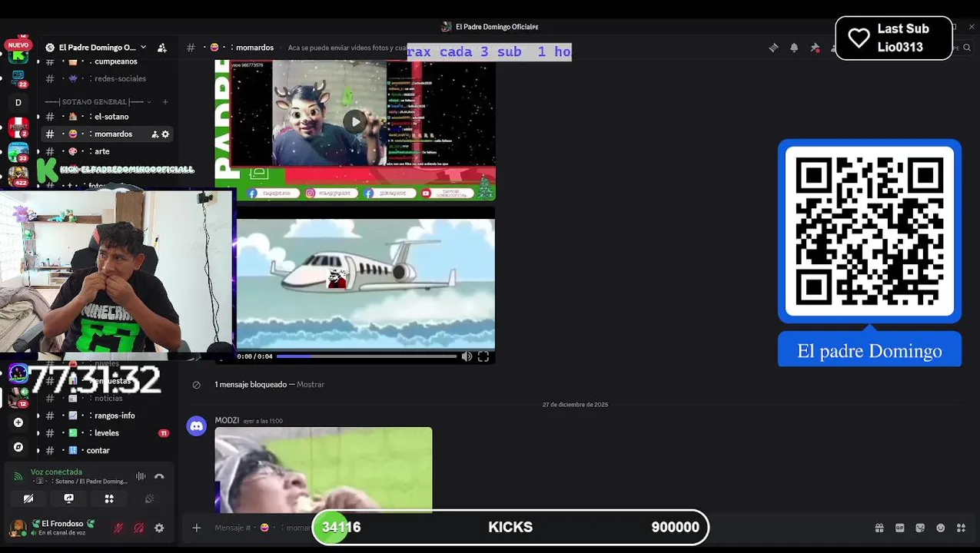
Task: Disconnect from voice hang-up icon
Action: pyautogui.click(x=159, y=476)
